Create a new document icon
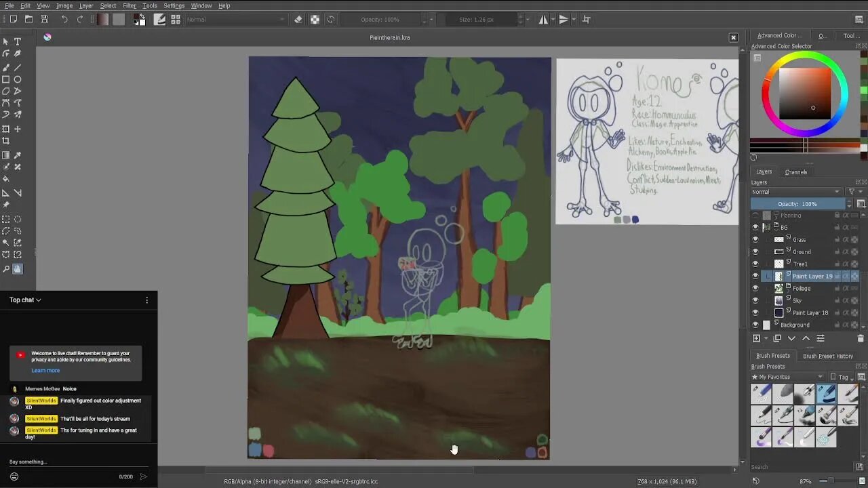Viewport: 868px width, 488px height. click(x=13, y=20)
